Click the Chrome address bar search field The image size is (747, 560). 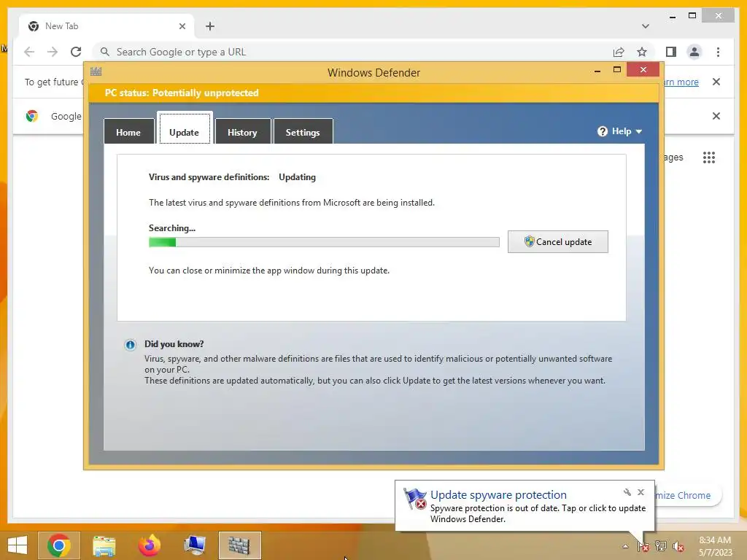pyautogui.click(x=352, y=52)
